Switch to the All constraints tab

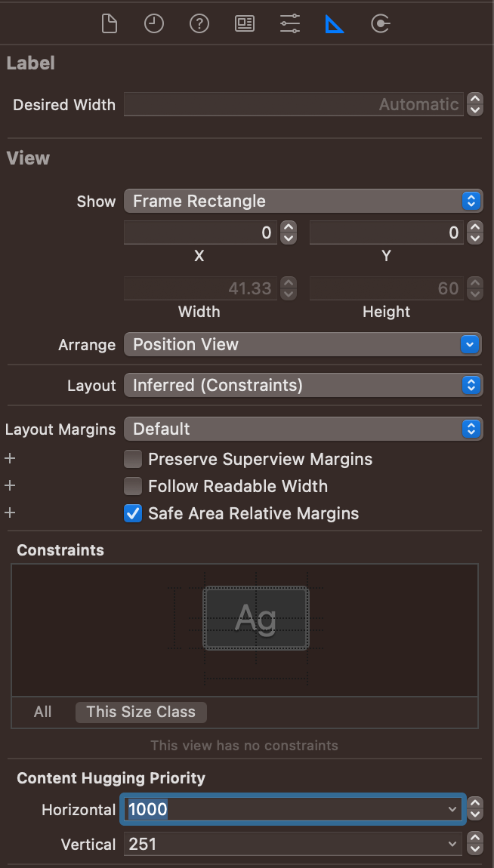[x=43, y=712]
